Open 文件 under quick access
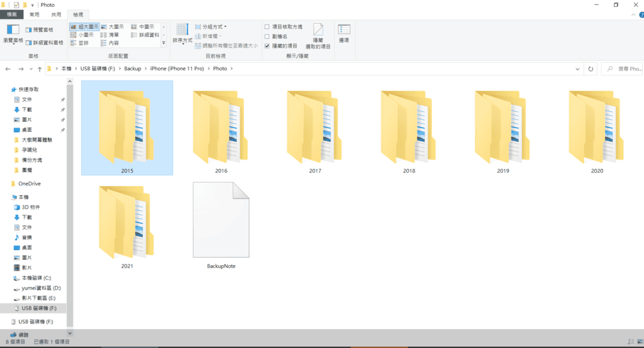 [x=23, y=99]
